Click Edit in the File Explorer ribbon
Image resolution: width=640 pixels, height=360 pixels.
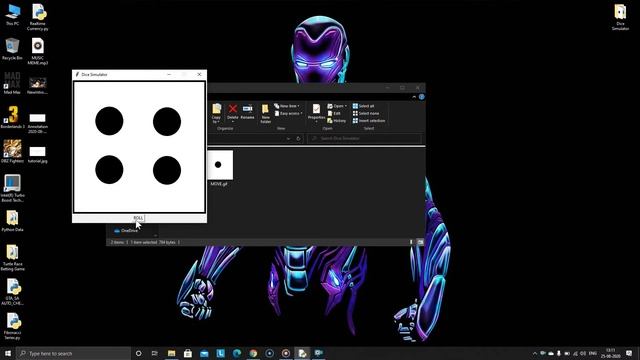334,113
